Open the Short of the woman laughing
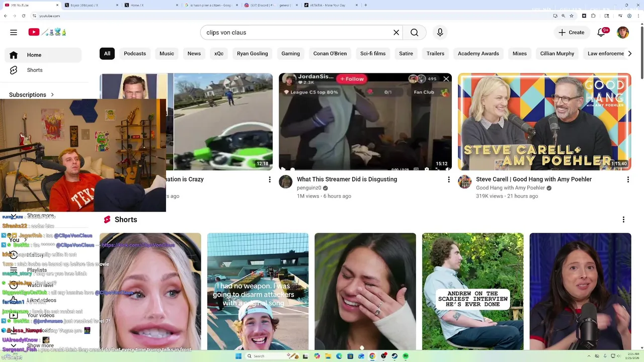This screenshot has height=362, width=644. (x=365, y=291)
